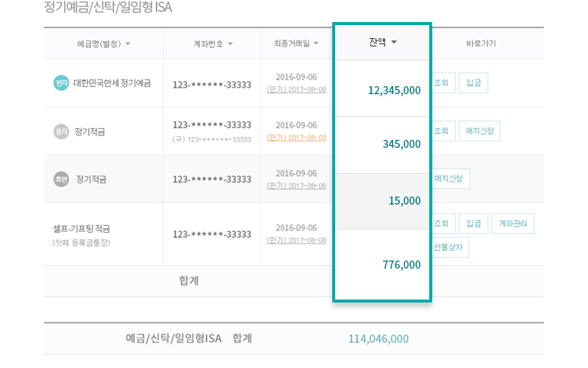Click the 전자 badge icon
Image resolution: width=588 pixels, height=368 pixels.
(61, 83)
